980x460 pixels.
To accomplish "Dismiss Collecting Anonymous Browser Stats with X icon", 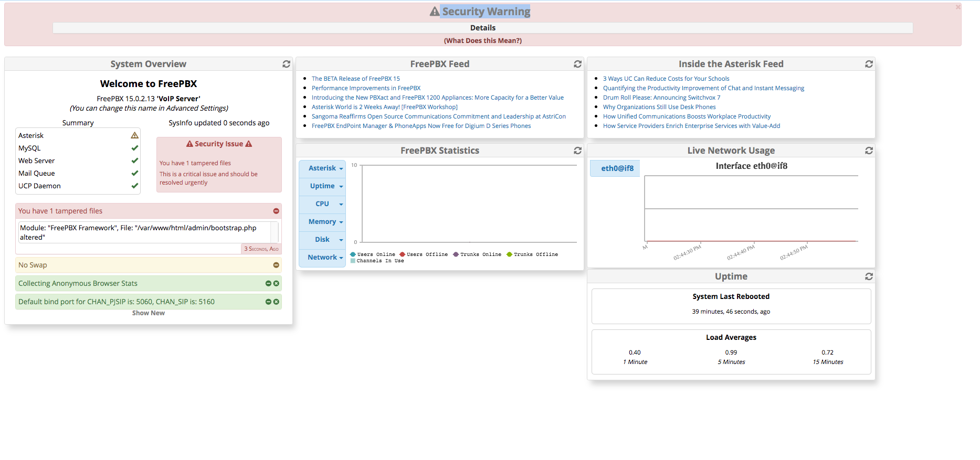I will (x=276, y=283).
